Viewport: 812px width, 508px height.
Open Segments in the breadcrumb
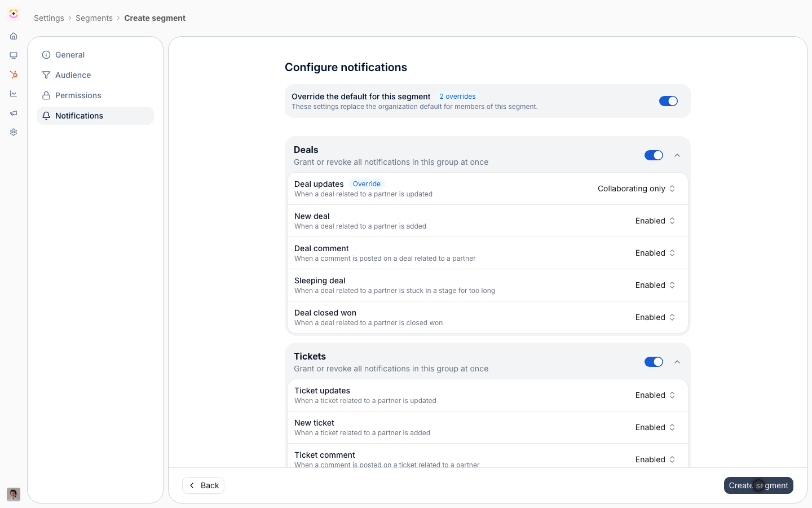click(x=94, y=18)
